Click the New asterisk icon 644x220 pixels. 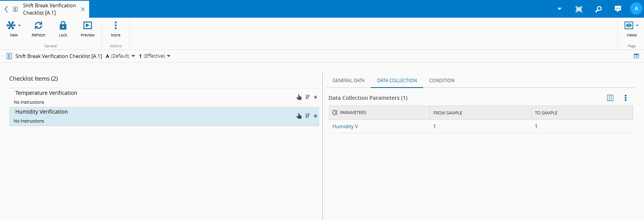(x=11, y=26)
